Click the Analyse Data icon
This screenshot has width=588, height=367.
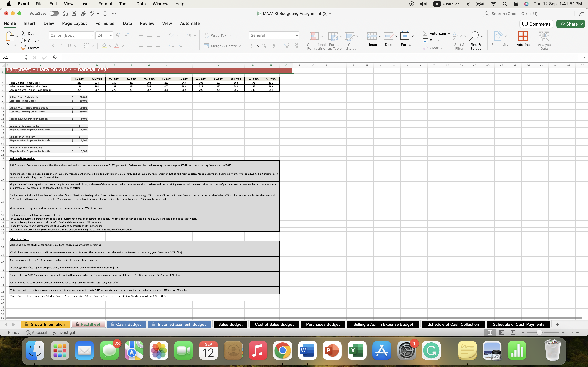point(544,39)
